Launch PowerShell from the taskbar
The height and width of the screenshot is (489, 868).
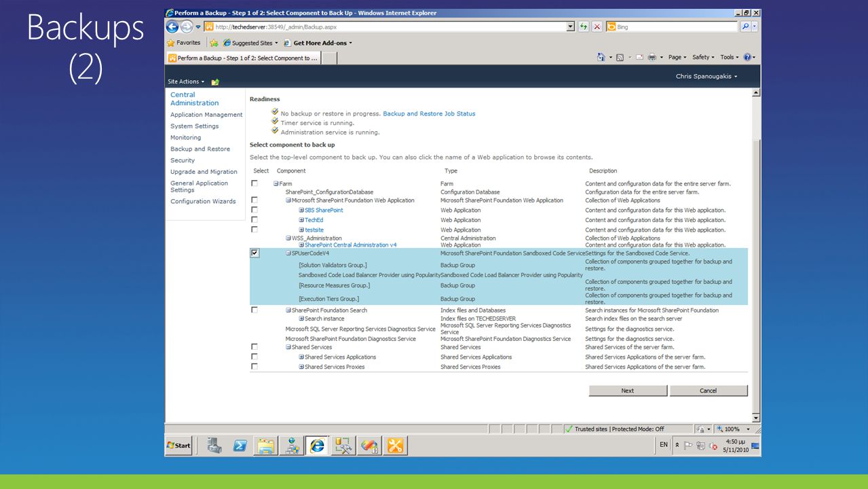point(240,446)
